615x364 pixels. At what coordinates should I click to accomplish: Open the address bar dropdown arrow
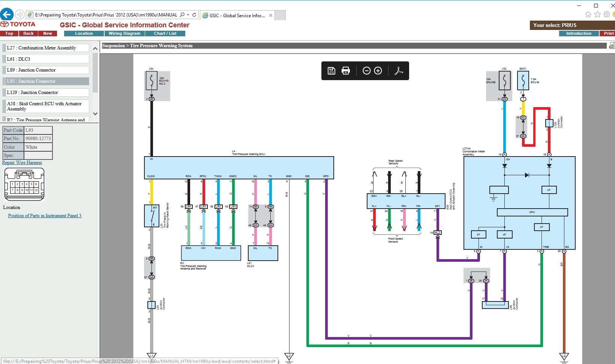coord(188,15)
